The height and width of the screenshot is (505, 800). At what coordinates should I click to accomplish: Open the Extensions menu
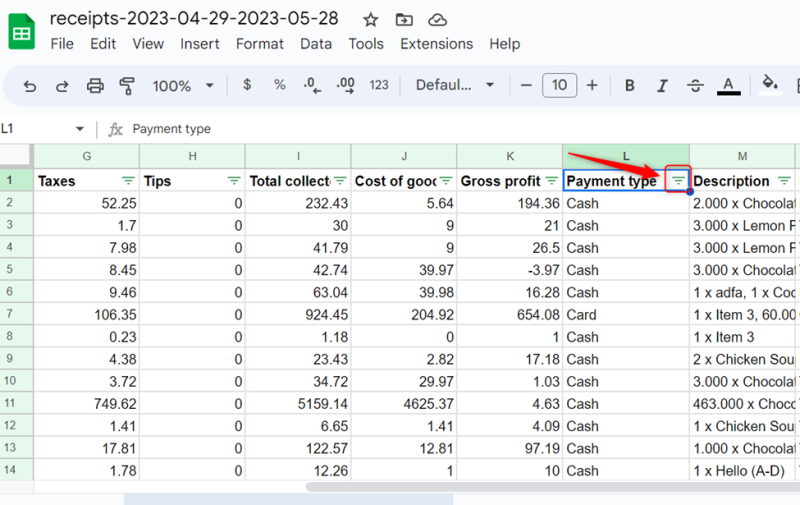point(436,44)
